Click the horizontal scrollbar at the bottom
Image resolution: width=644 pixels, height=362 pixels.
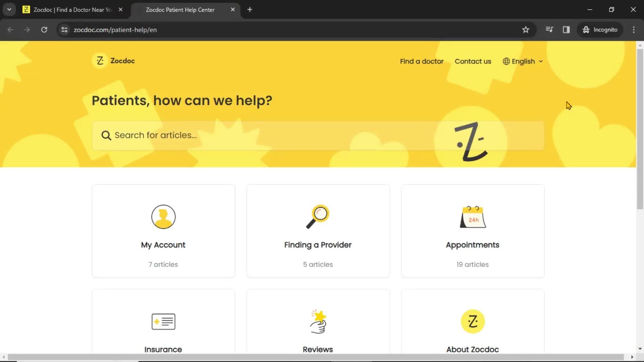click(x=315, y=357)
